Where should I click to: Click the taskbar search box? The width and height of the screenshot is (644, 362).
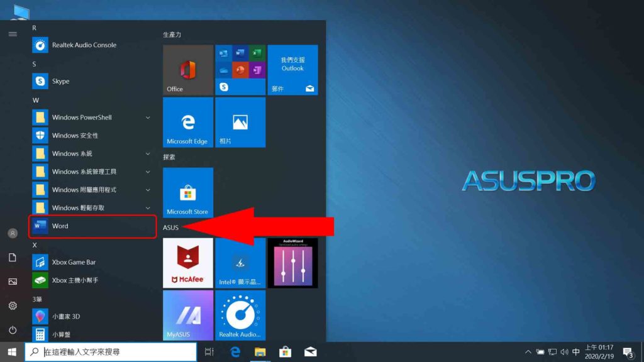tap(111, 352)
